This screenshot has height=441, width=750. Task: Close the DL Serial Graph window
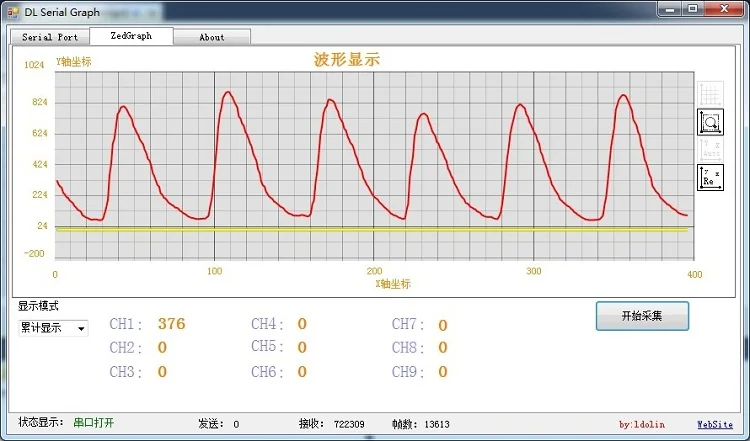point(724,9)
